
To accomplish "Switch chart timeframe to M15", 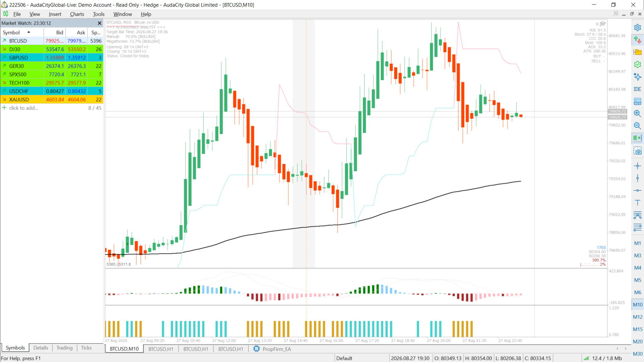I will click(x=637, y=329).
